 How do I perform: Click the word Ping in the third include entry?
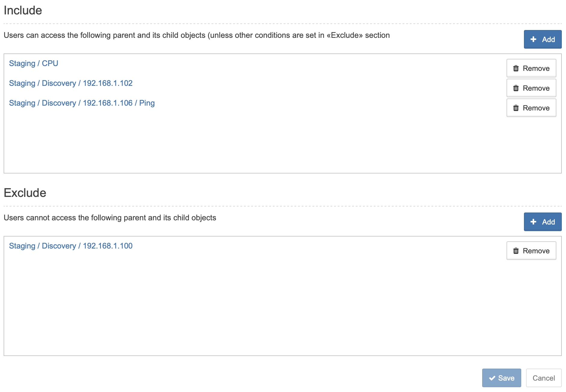pyautogui.click(x=147, y=103)
